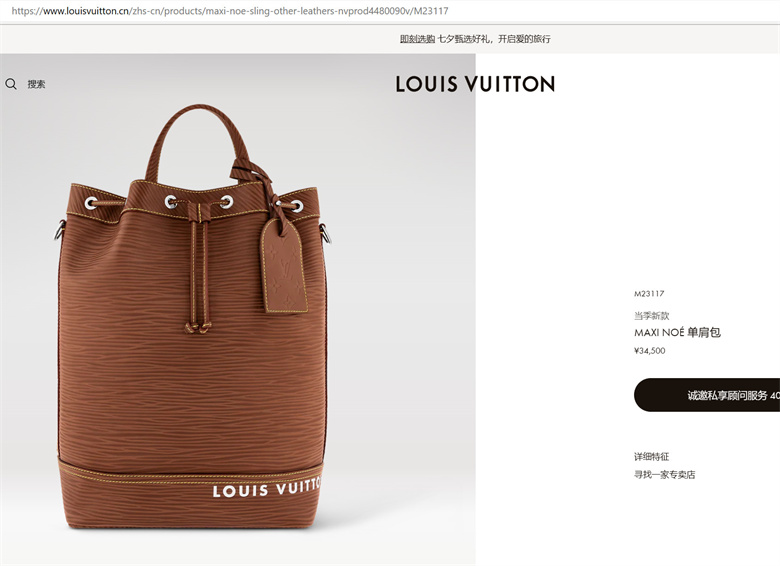The width and height of the screenshot is (780, 566).
Task: Click the 七夕甄选好礼 banner text
Action: pyautogui.click(x=465, y=39)
